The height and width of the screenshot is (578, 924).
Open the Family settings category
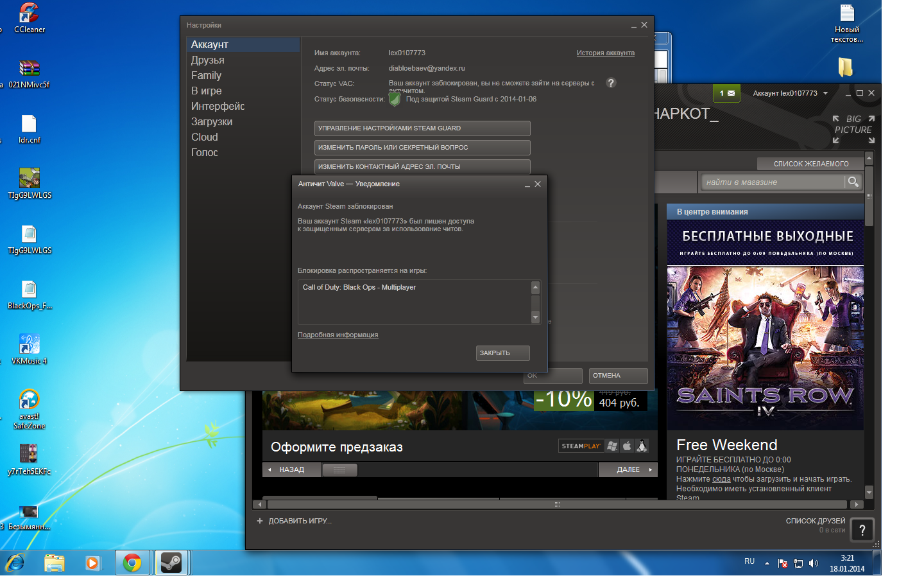[x=243, y=75]
